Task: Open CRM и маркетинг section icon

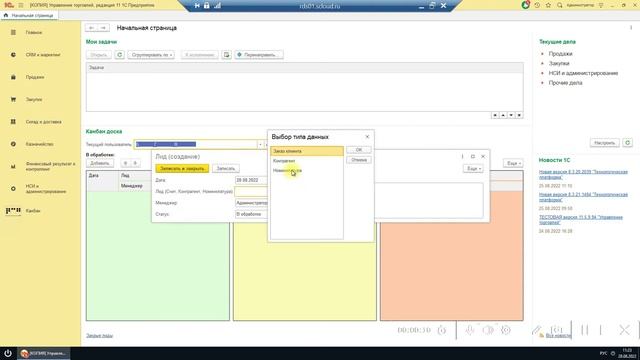Action: [x=13, y=55]
